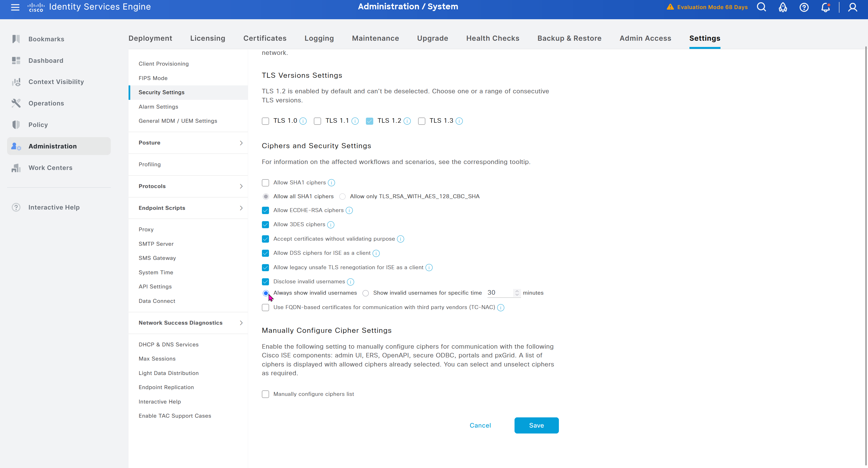Open the hamburger navigation menu

point(15,7)
